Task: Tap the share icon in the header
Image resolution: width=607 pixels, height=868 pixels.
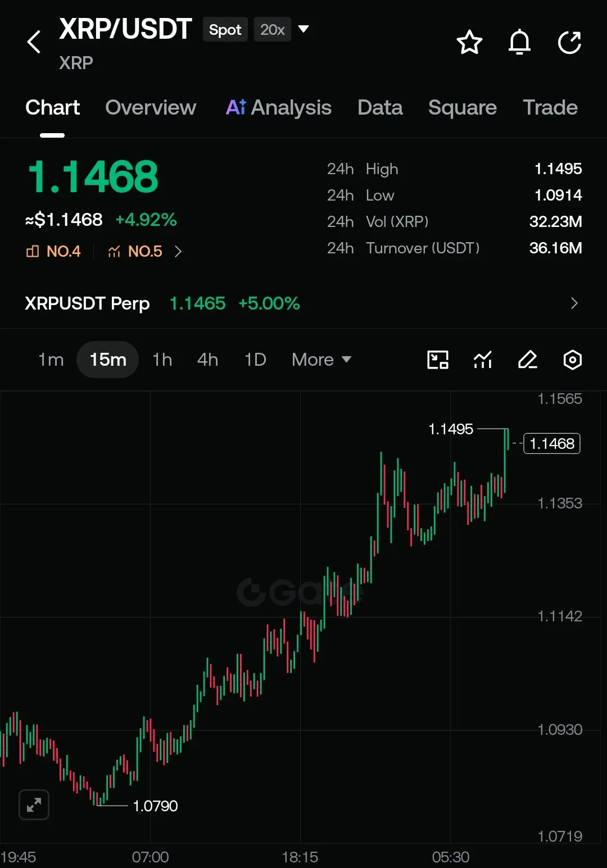Action: pos(569,42)
